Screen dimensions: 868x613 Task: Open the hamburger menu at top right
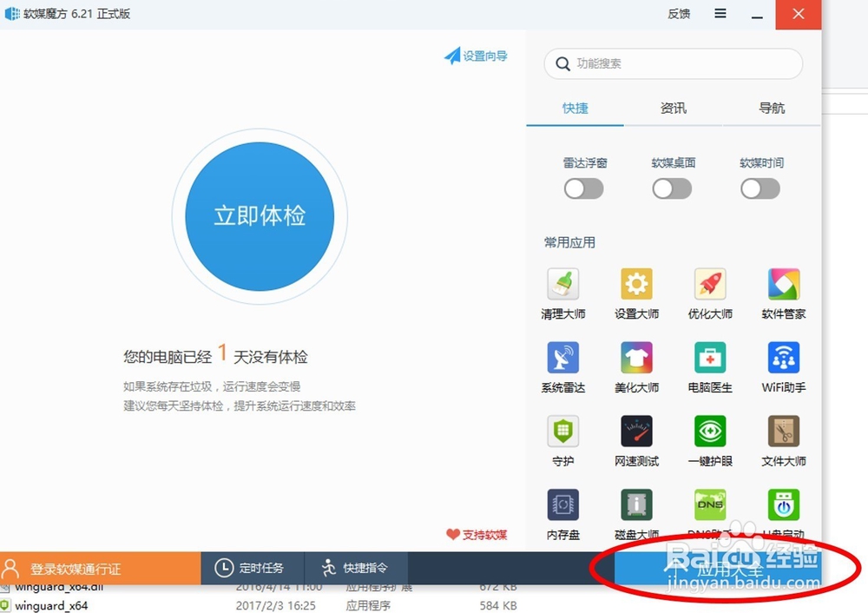[x=720, y=14]
